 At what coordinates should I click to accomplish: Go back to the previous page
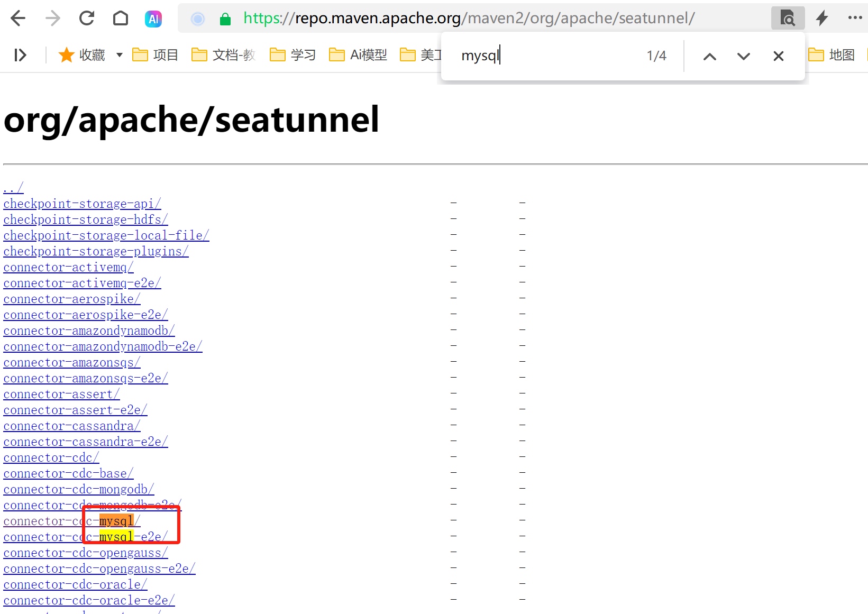click(17, 18)
